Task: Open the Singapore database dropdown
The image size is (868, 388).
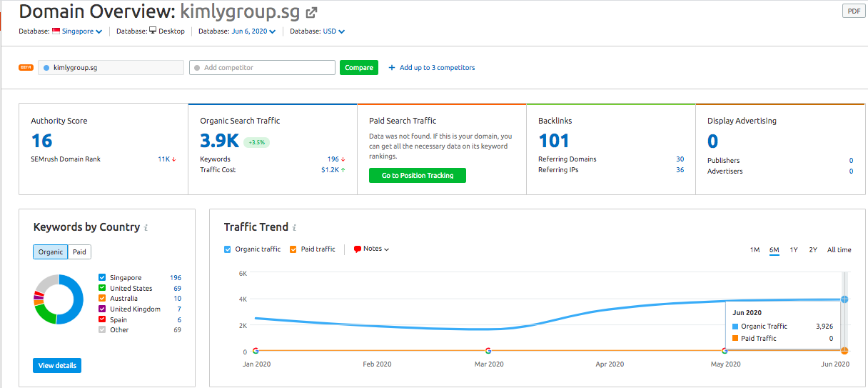Action: click(x=81, y=31)
